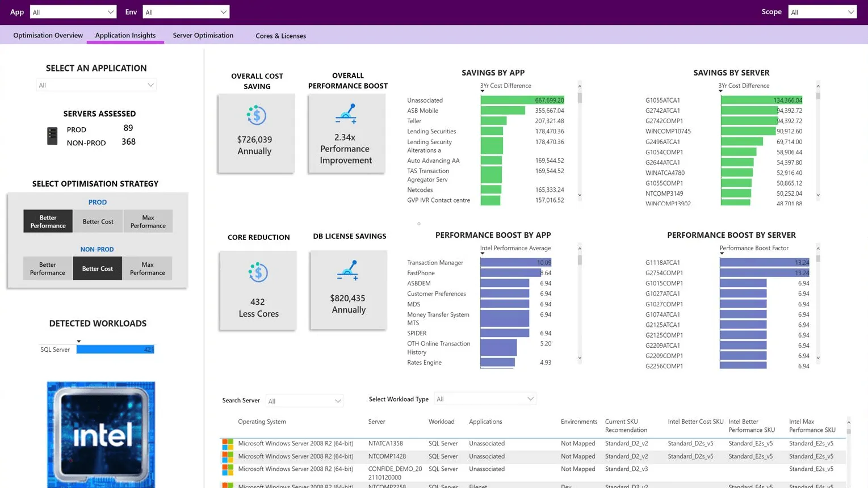This screenshot has height=488, width=868.
Task: Click the Applications column header
Action: click(x=485, y=422)
